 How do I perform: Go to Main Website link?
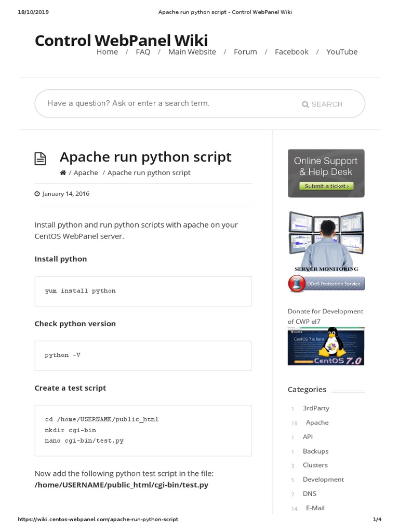click(x=192, y=52)
